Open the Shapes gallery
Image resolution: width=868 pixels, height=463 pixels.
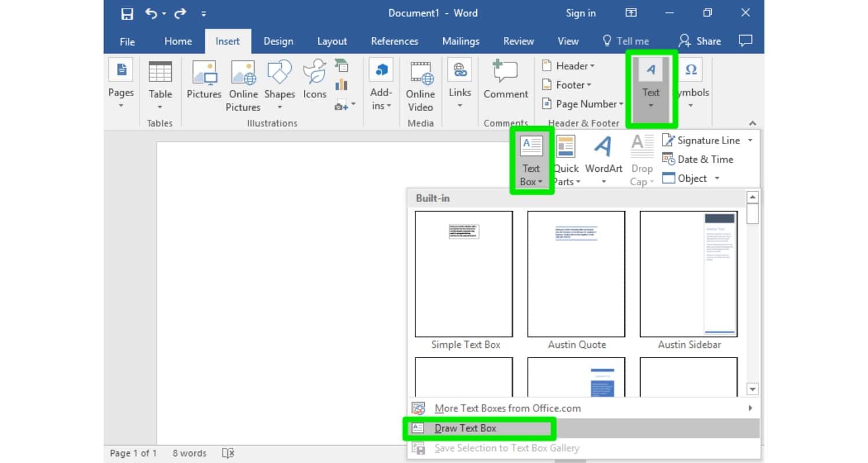(279, 86)
